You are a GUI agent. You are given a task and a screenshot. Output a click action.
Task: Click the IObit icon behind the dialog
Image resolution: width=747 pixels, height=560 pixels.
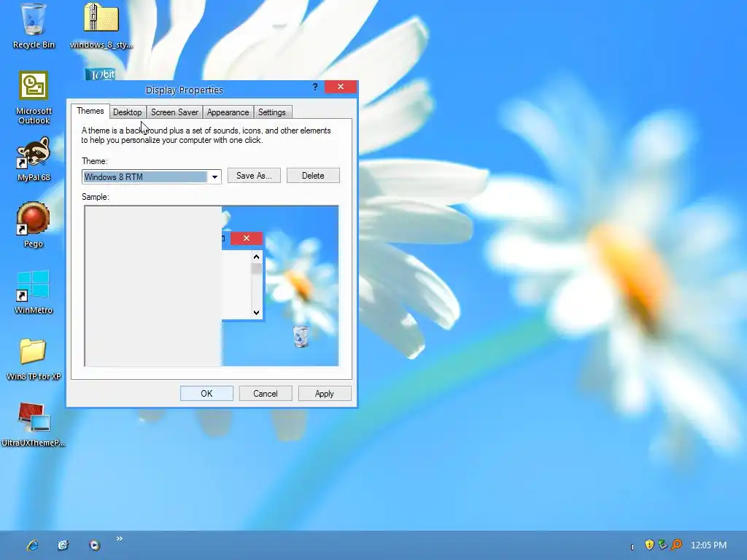101,74
